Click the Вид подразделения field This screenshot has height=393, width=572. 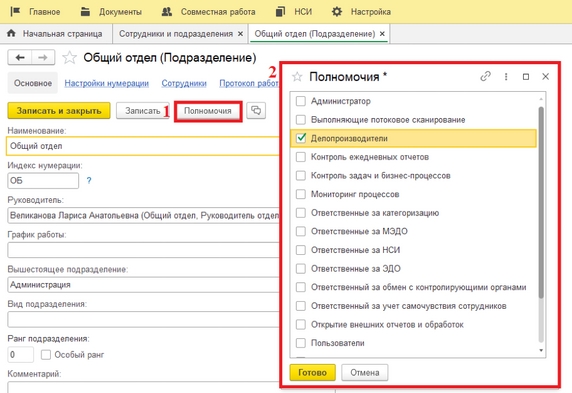[x=143, y=319]
